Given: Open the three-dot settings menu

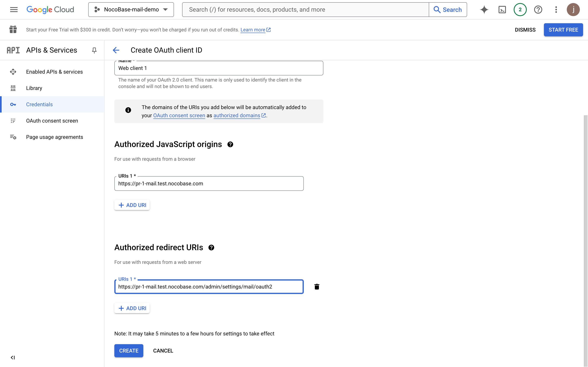Looking at the screenshot, I should (556, 10).
